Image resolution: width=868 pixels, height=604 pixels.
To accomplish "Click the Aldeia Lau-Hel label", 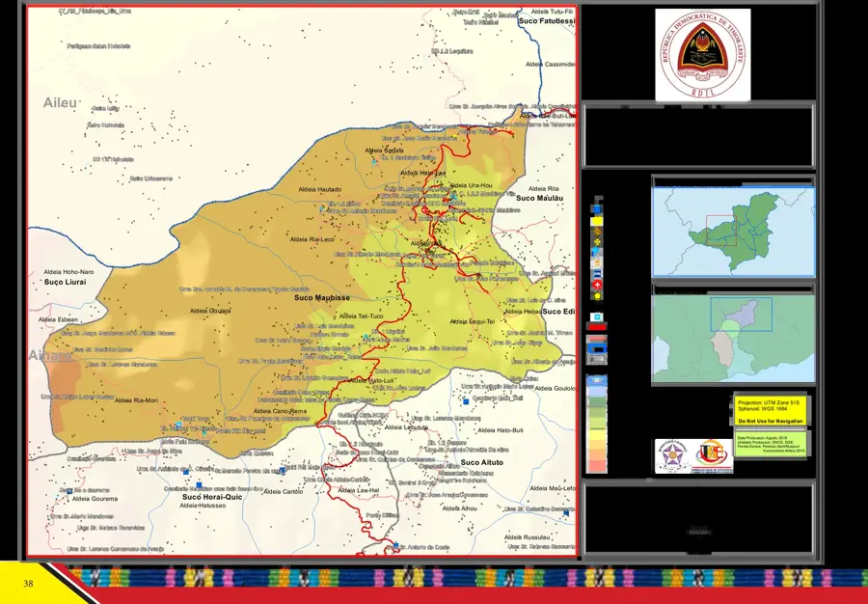I will click(x=358, y=490).
